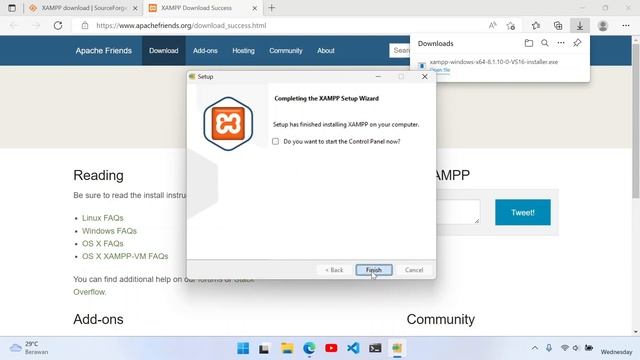Image resolution: width=640 pixels, height=360 pixels.
Task: Open the Windows Start menu
Action: pyautogui.click(x=243, y=348)
